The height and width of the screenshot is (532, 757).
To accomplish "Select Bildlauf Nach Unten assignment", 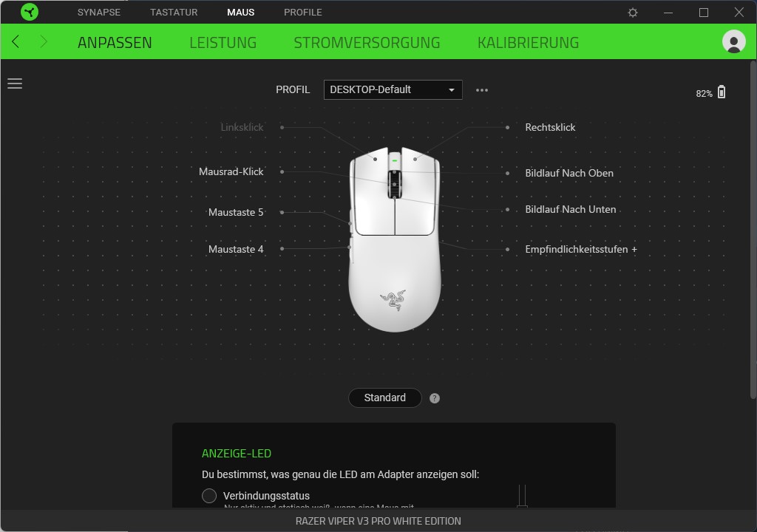I will point(571,210).
